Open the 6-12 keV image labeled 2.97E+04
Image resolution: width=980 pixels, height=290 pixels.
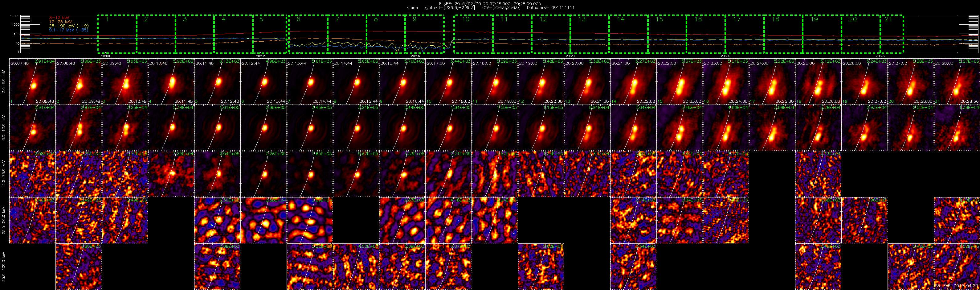pos(79,128)
